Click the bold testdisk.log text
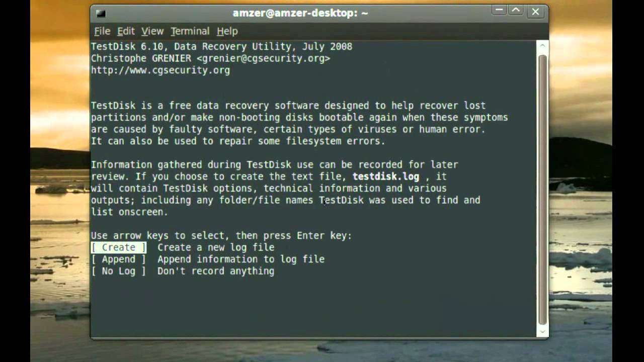 point(386,176)
